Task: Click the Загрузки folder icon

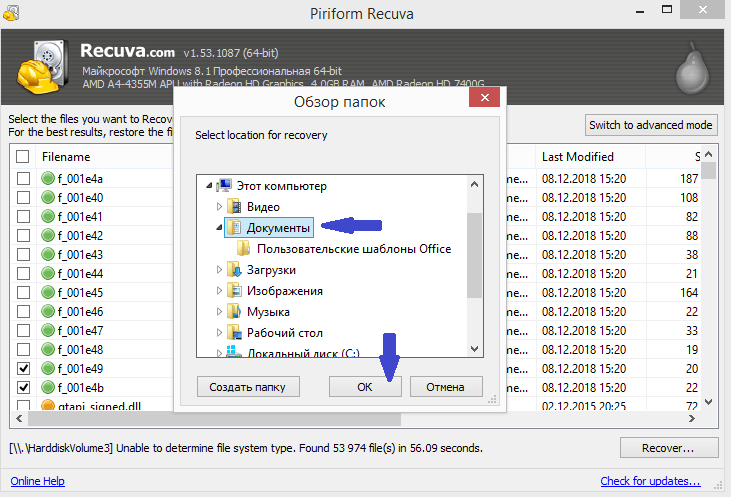Action: 234,269
